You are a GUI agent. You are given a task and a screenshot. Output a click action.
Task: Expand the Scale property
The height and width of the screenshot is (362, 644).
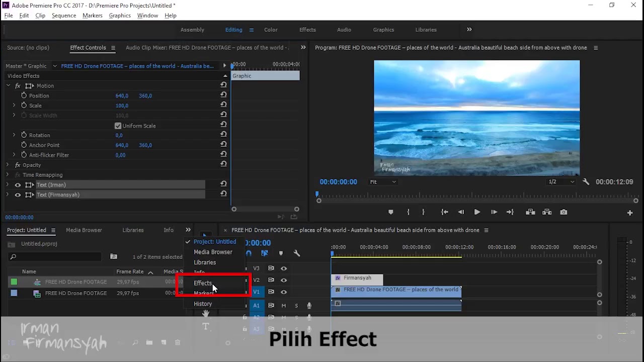[14, 106]
